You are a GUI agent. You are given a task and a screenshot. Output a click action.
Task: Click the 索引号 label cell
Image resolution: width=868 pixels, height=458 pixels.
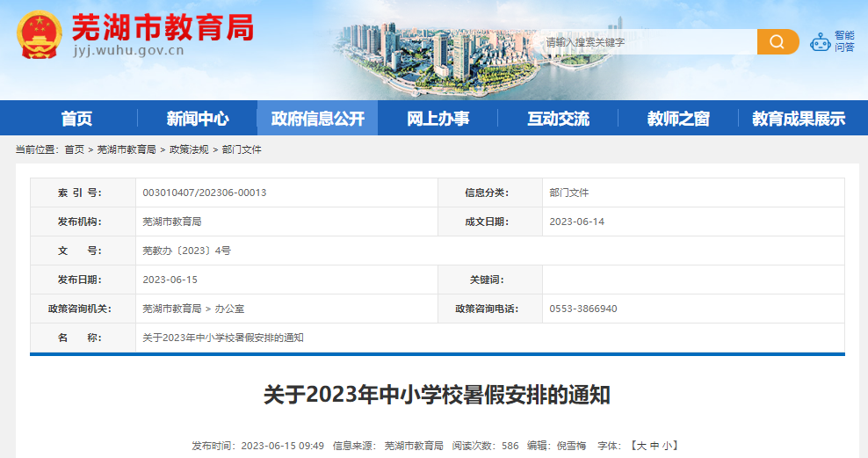pyautogui.click(x=83, y=193)
